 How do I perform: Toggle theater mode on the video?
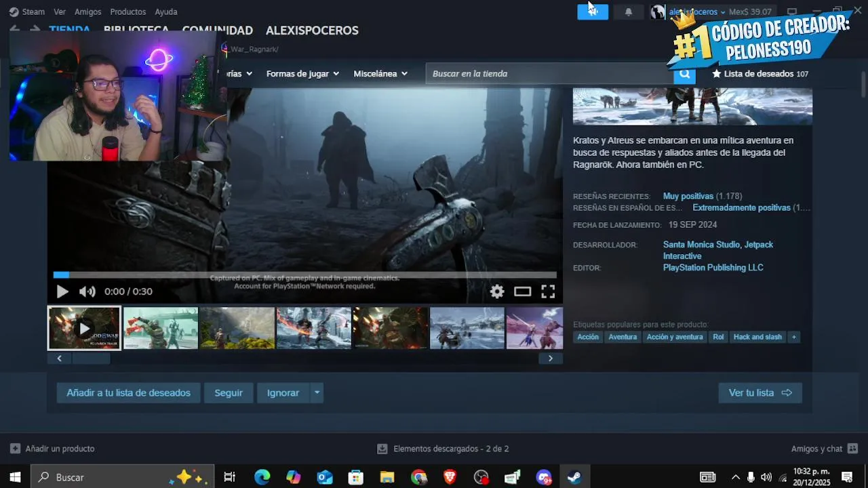[522, 291]
